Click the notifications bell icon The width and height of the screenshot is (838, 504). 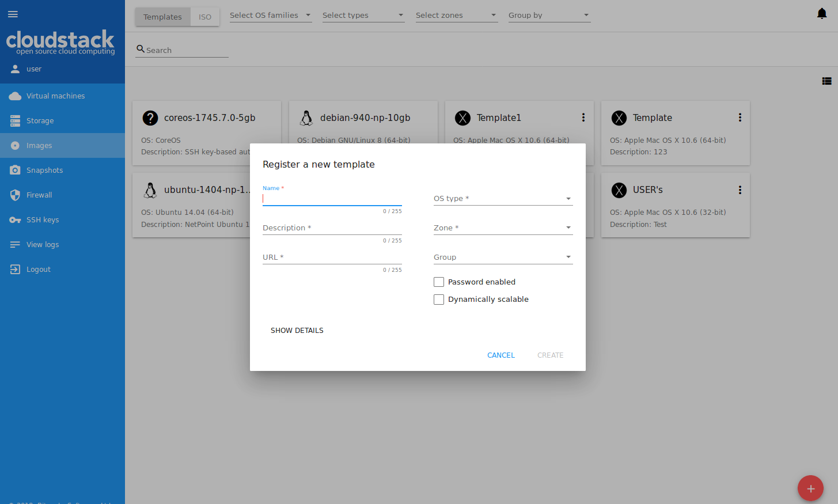tap(822, 14)
